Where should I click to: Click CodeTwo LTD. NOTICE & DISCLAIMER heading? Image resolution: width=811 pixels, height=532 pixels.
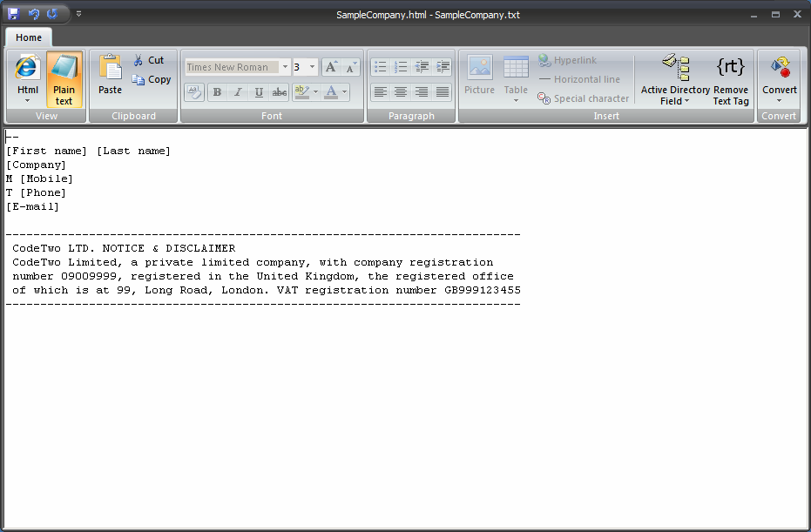[x=124, y=249]
